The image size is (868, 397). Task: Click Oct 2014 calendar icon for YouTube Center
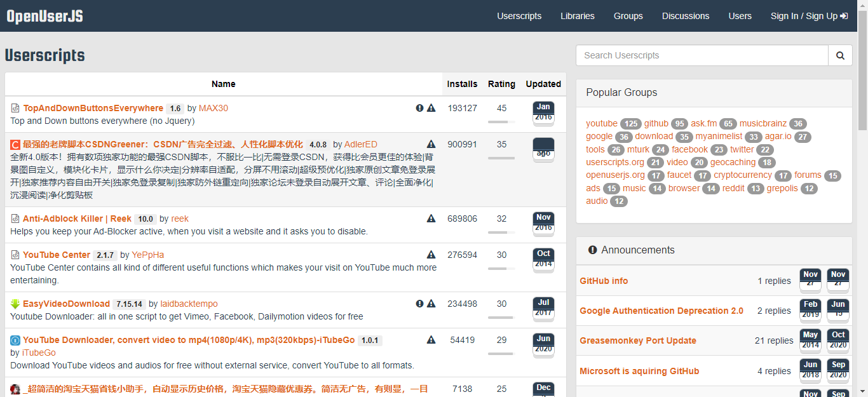(543, 260)
